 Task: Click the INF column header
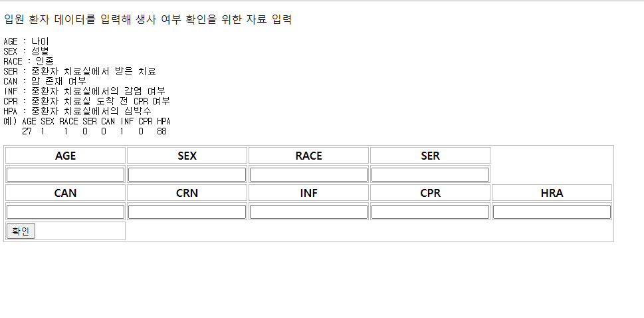tap(308, 193)
